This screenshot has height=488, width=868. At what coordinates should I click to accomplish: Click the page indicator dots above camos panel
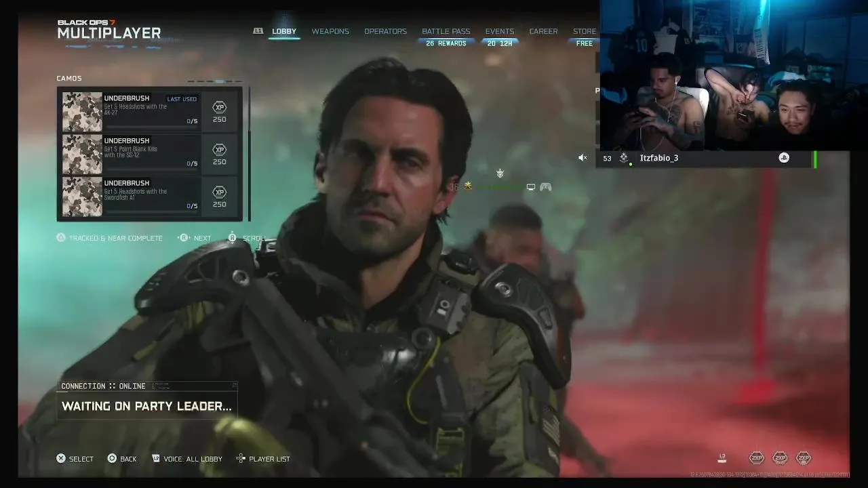pyautogui.click(x=214, y=81)
